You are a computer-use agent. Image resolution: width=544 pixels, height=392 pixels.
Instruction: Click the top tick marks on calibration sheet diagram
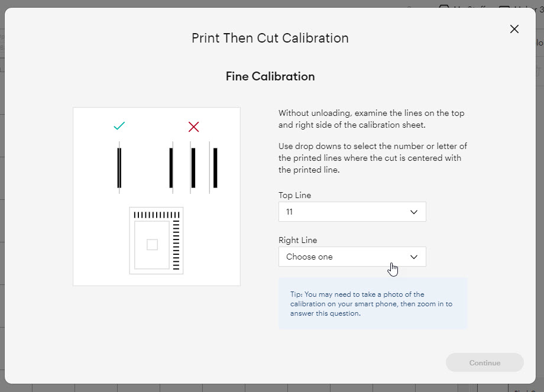click(x=156, y=215)
